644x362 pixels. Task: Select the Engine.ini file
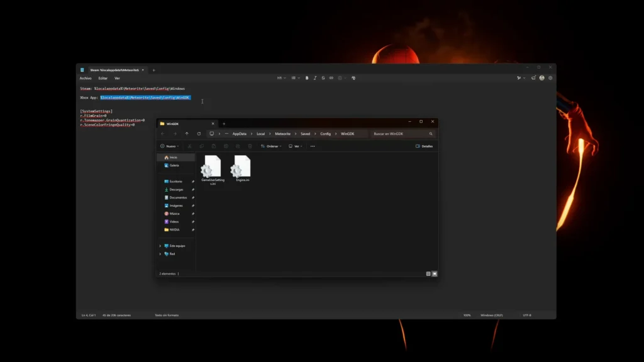[x=242, y=168]
